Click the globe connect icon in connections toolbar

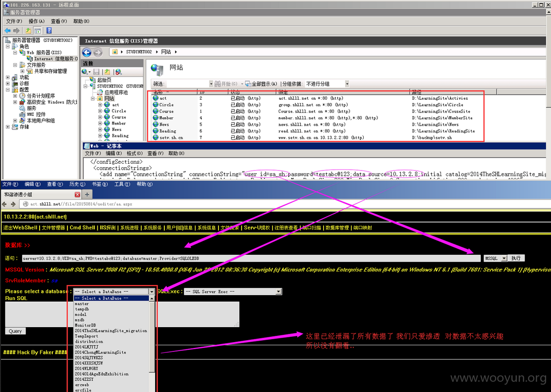tap(86, 72)
